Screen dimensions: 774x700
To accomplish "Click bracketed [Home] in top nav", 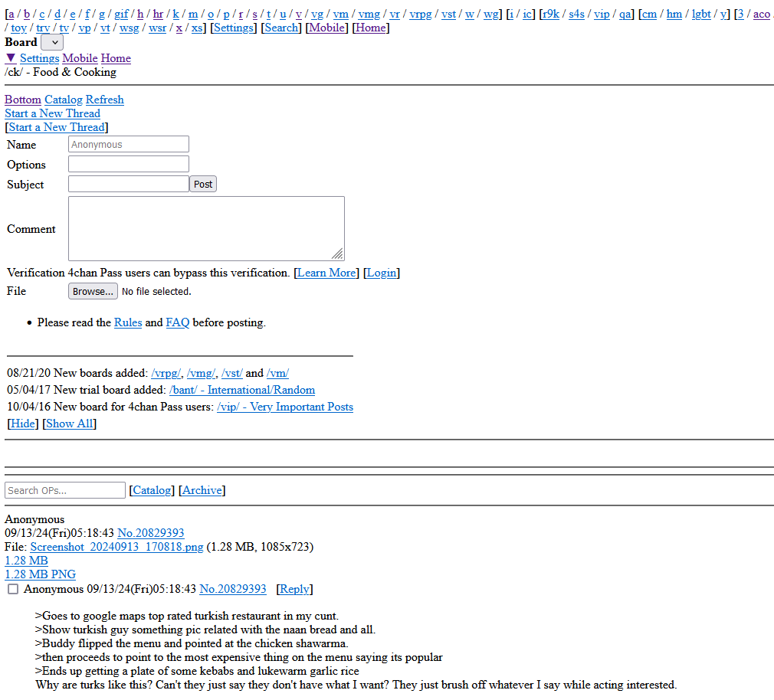I will pos(371,28).
